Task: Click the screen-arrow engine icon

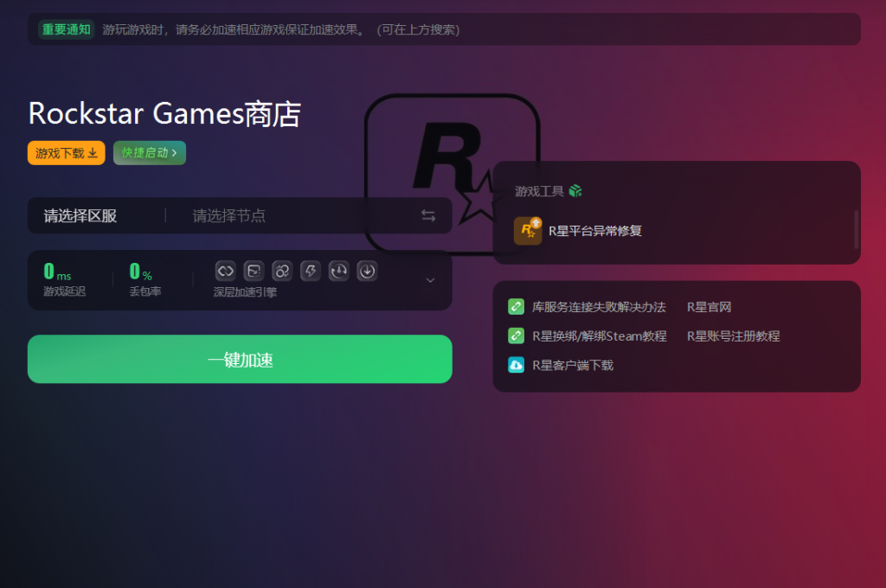Action: (254, 272)
